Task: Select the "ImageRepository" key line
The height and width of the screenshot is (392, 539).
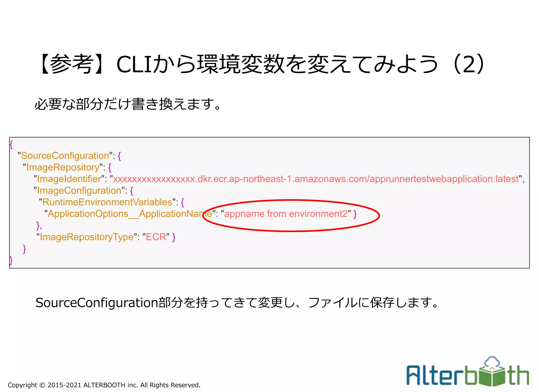Action: 67,167
